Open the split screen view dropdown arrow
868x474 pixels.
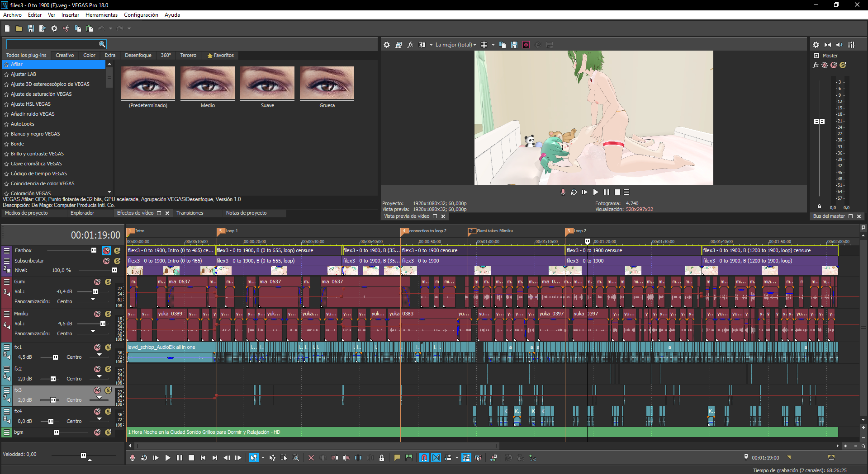(431, 45)
